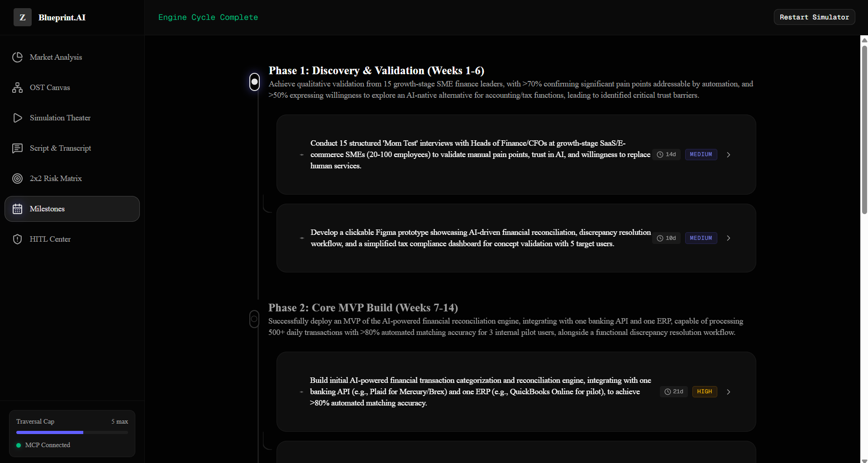The image size is (868, 463).
Task: Open HITL Center
Action: coord(72,239)
